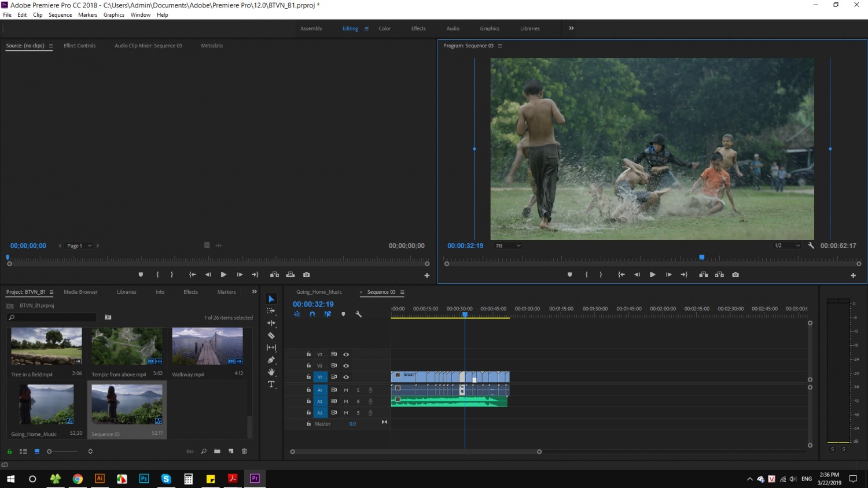Click Go to In point in Program monitor

pyautogui.click(x=621, y=275)
